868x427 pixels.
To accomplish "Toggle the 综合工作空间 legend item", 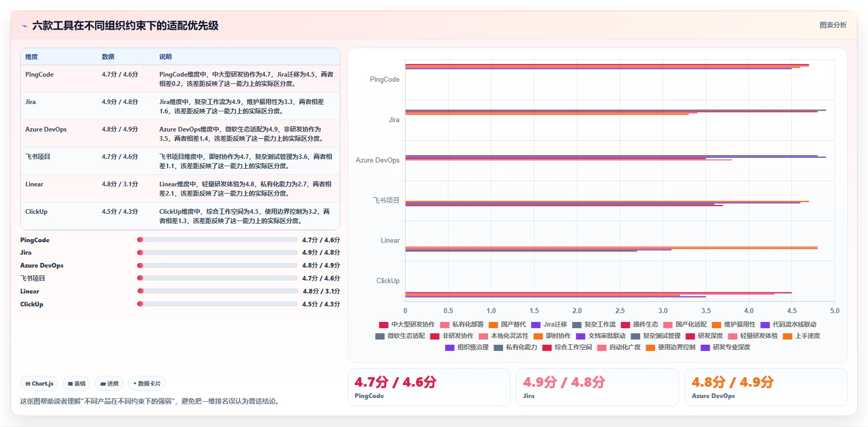I will tap(567, 347).
